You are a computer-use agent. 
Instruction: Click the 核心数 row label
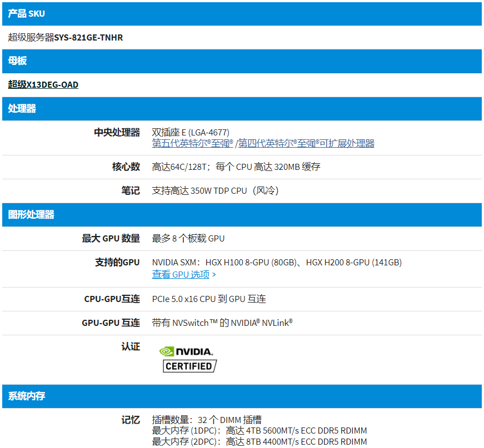click(x=126, y=167)
